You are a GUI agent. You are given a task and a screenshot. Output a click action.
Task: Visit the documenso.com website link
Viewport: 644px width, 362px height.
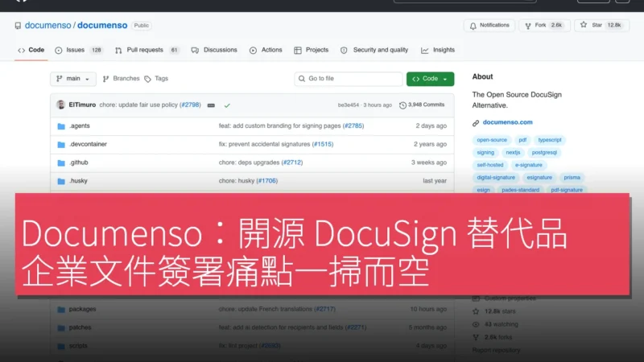click(508, 122)
